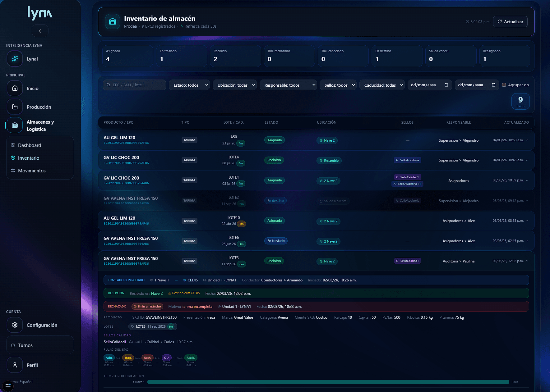Click the warehouse icon beside Inventario de almacén
The image size is (550, 392).
(112, 21)
